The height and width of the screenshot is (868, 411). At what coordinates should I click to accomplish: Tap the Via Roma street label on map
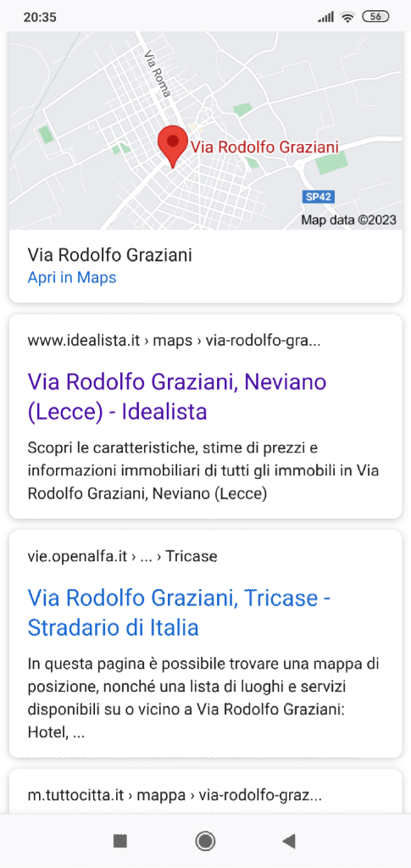coord(158,75)
